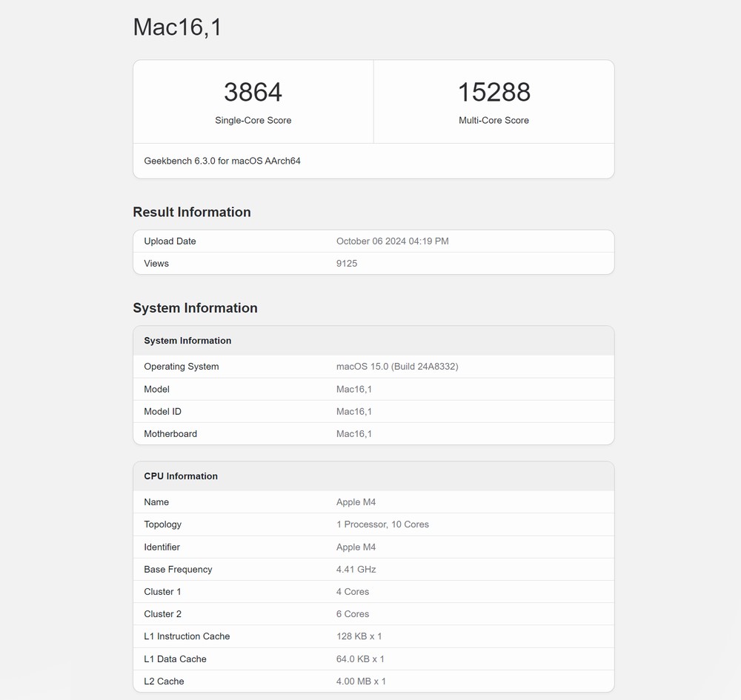Click the CPU Information table header
The width and height of the screenshot is (741, 700).
(181, 476)
